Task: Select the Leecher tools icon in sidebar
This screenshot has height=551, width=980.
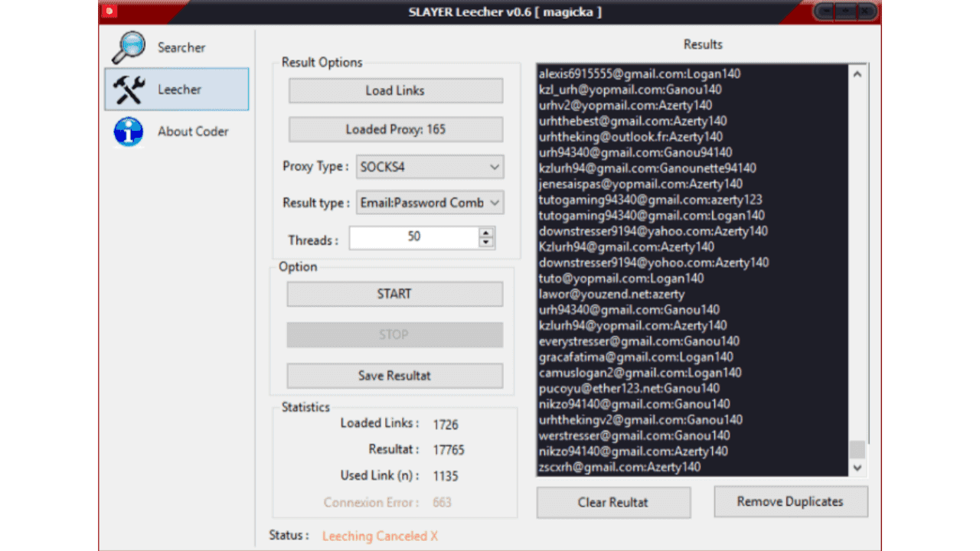Action: click(x=128, y=89)
